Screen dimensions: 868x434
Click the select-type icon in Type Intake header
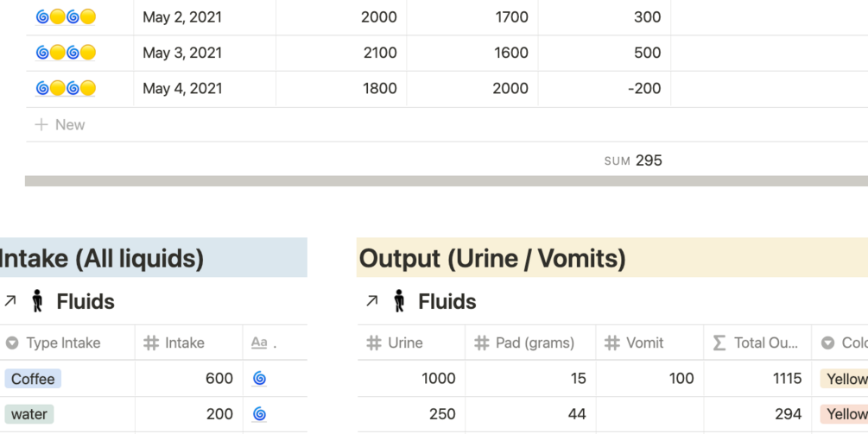(12, 343)
